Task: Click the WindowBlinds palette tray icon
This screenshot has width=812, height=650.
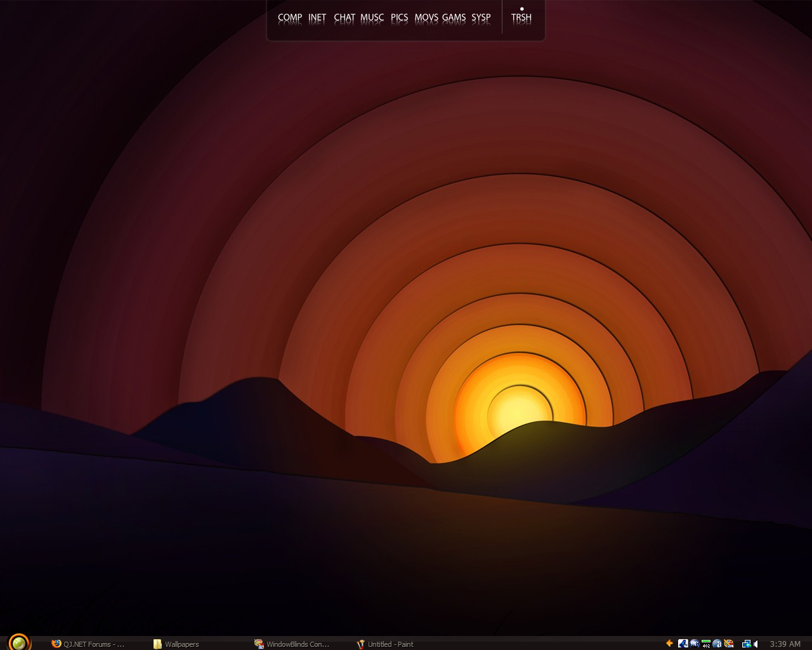Action: coord(729,643)
